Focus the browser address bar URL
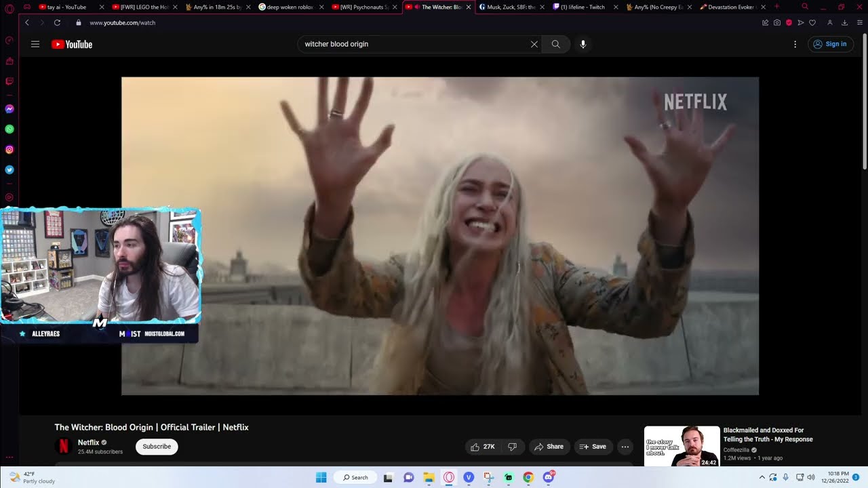Screen dimensions: 868x488 123,22
